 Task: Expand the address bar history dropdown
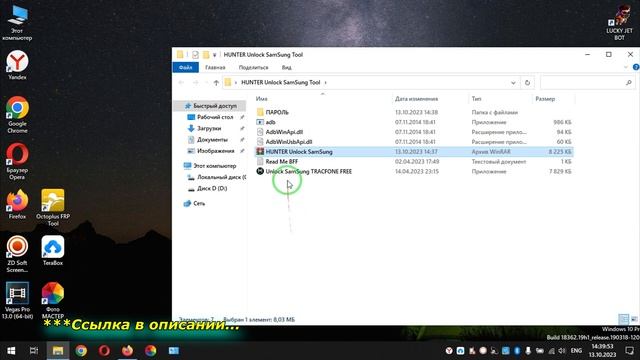[513, 82]
